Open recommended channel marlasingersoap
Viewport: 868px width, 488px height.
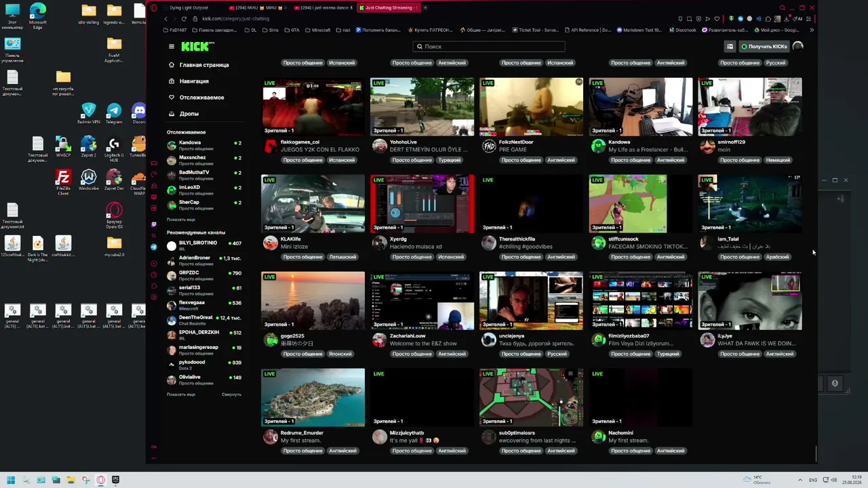204,350
